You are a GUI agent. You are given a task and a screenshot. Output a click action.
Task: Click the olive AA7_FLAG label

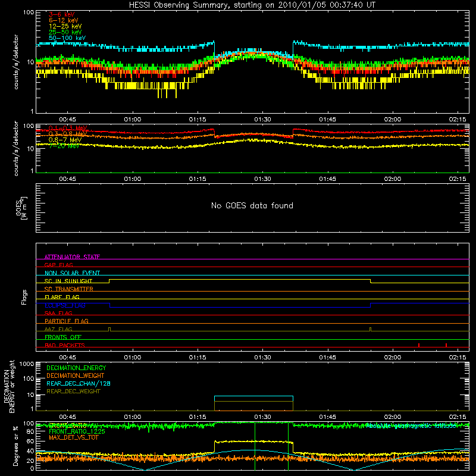58,329
